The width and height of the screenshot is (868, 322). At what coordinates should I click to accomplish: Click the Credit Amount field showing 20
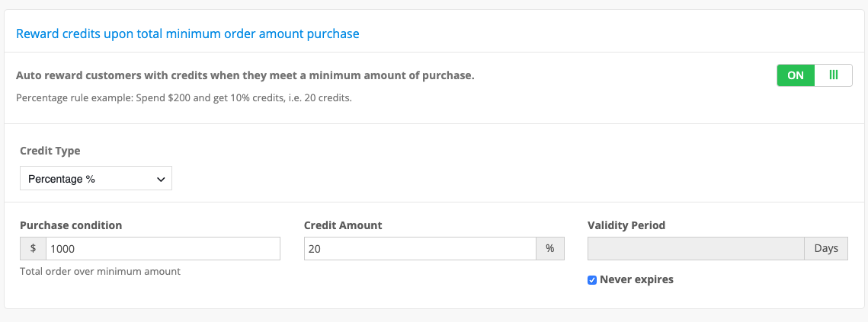(x=420, y=249)
